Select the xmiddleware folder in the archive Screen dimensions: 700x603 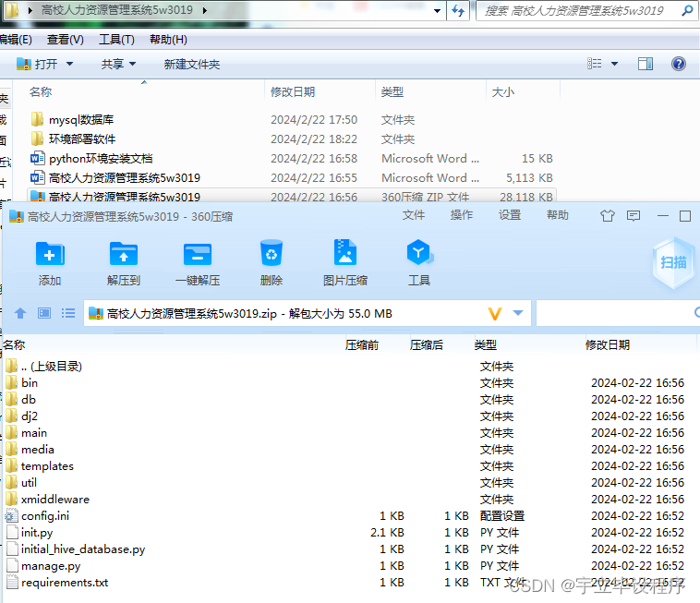[x=48, y=500]
